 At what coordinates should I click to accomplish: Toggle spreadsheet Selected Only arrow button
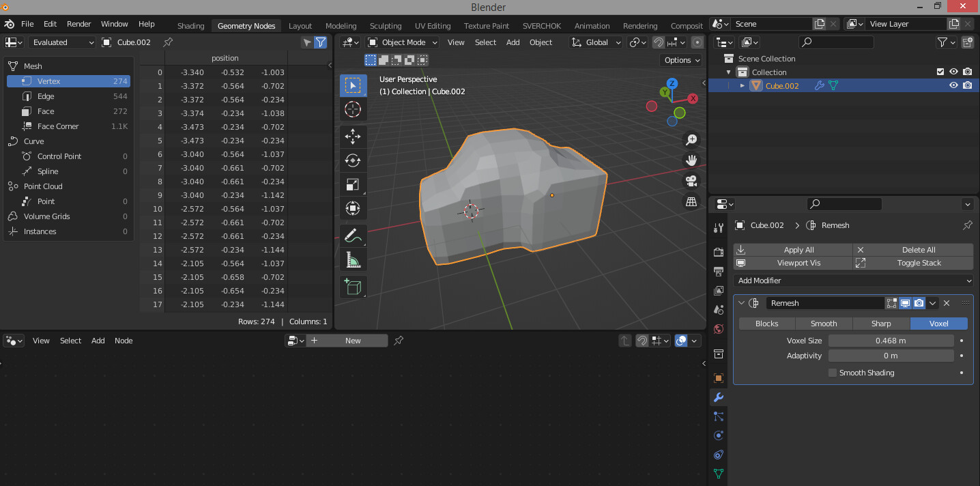coord(307,42)
